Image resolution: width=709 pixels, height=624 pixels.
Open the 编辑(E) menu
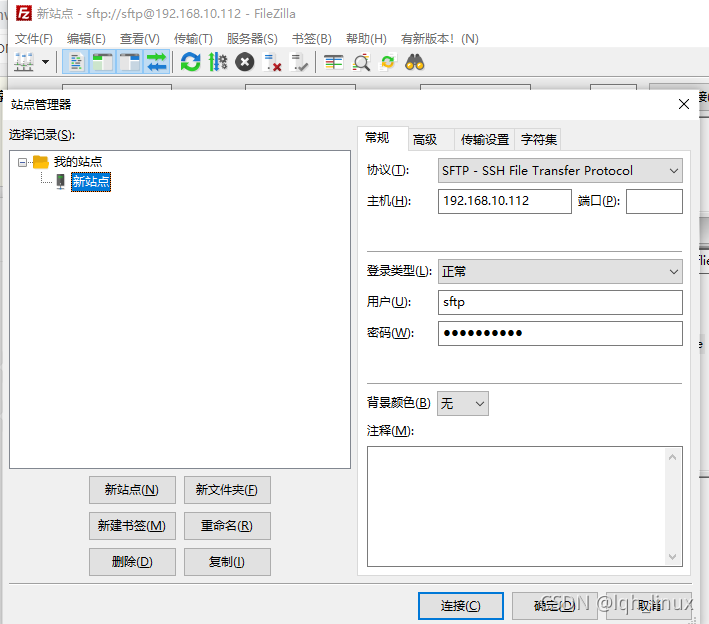click(86, 39)
